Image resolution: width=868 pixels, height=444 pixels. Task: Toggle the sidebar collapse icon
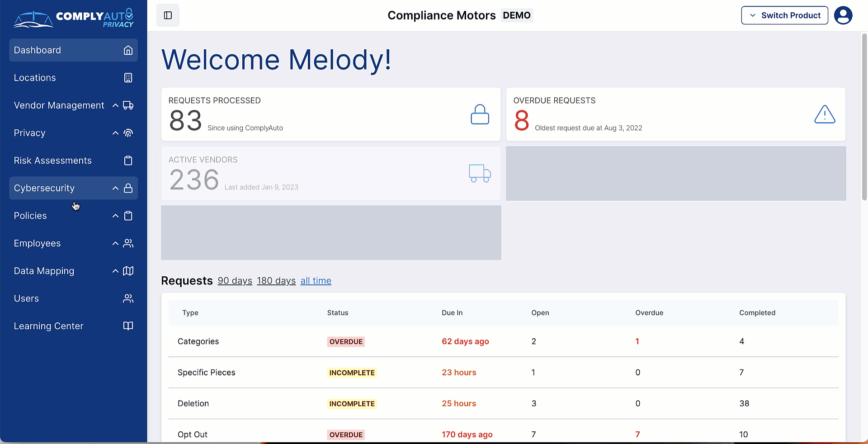point(168,15)
